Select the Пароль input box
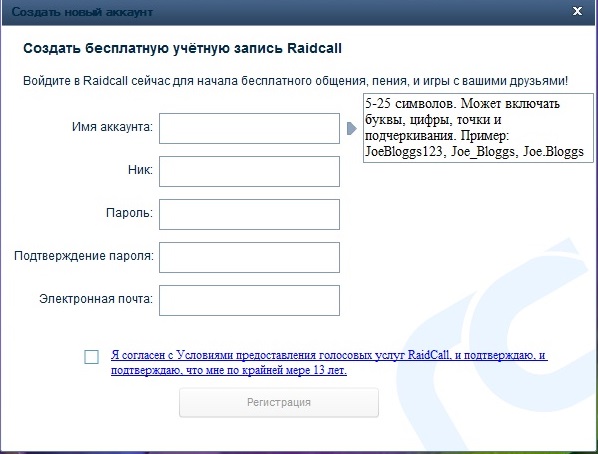The width and height of the screenshot is (598, 454). pos(249,214)
